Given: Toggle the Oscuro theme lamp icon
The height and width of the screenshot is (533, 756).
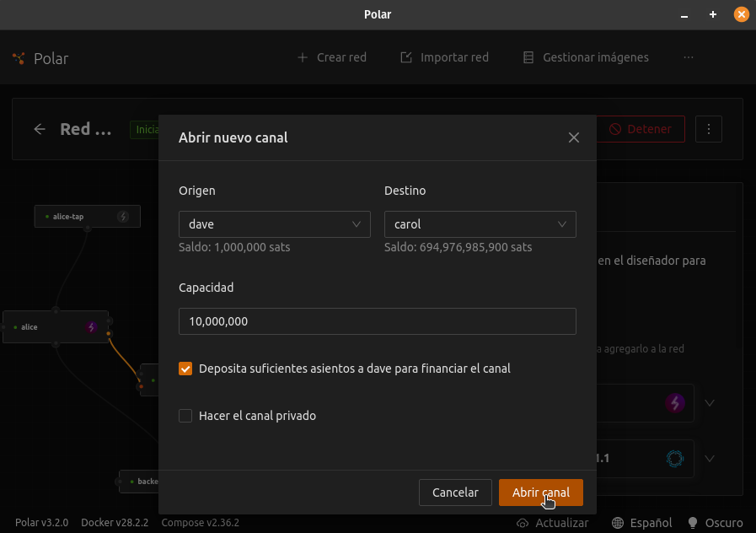Looking at the screenshot, I should pos(693,523).
